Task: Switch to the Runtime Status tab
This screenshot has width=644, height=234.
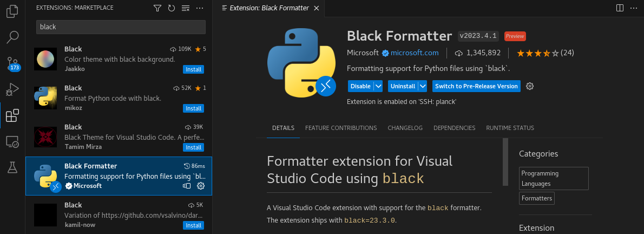Action: point(510,128)
